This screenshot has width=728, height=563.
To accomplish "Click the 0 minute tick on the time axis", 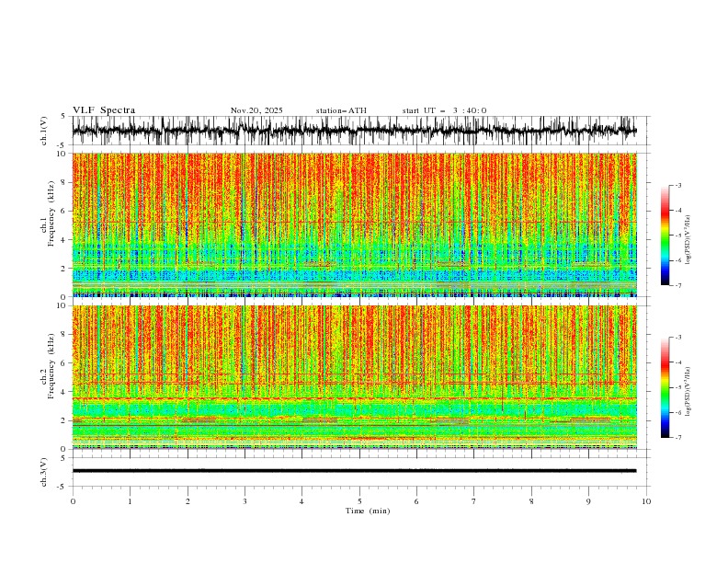I will (x=73, y=501).
